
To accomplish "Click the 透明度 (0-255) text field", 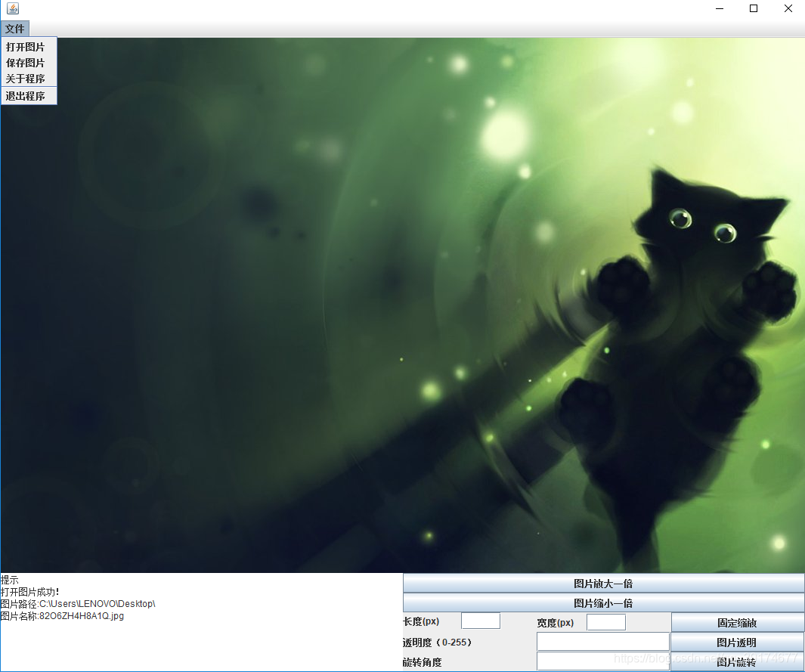I will pyautogui.click(x=603, y=642).
